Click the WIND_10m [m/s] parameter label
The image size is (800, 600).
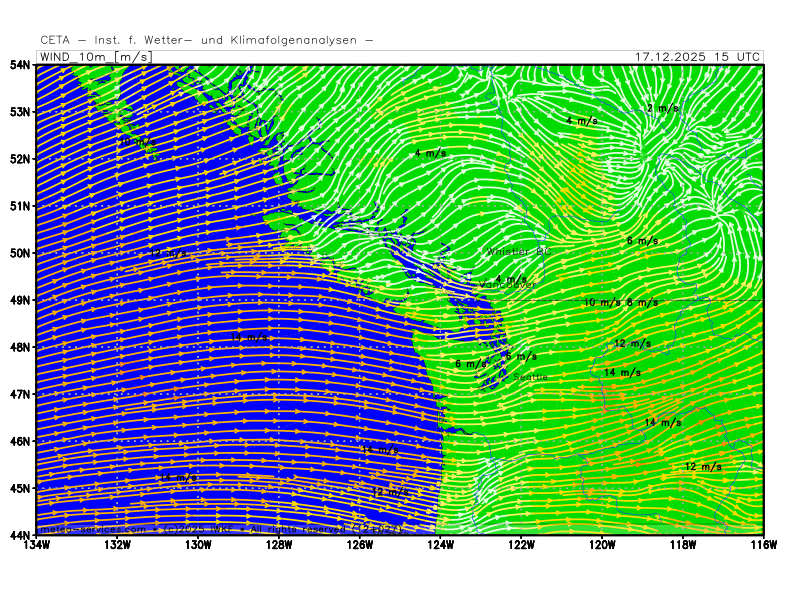click(x=95, y=57)
